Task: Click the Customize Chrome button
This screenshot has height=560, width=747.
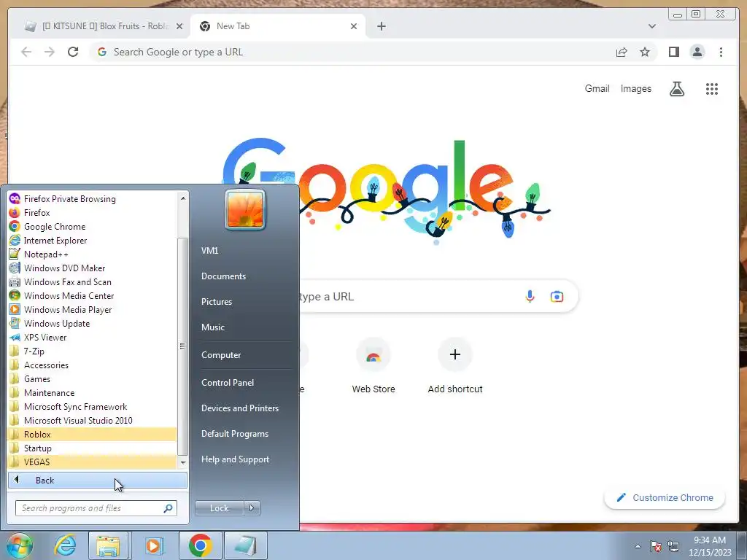Action: tap(665, 497)
